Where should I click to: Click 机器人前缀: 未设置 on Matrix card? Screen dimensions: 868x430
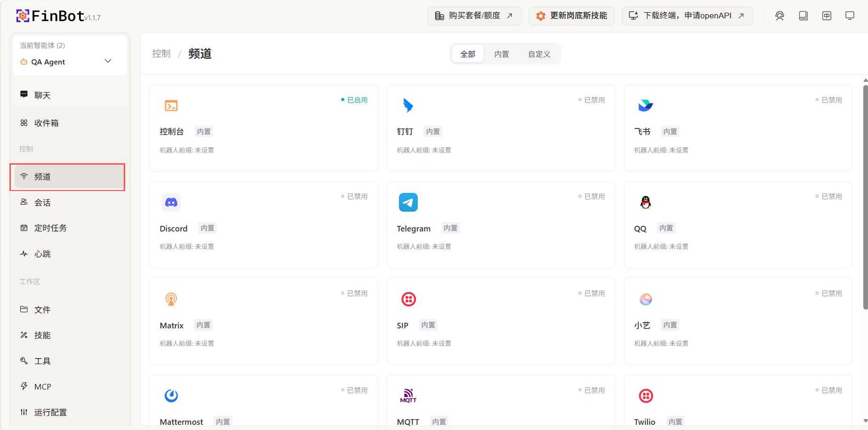pyautogui.click(x=187, y=343)
